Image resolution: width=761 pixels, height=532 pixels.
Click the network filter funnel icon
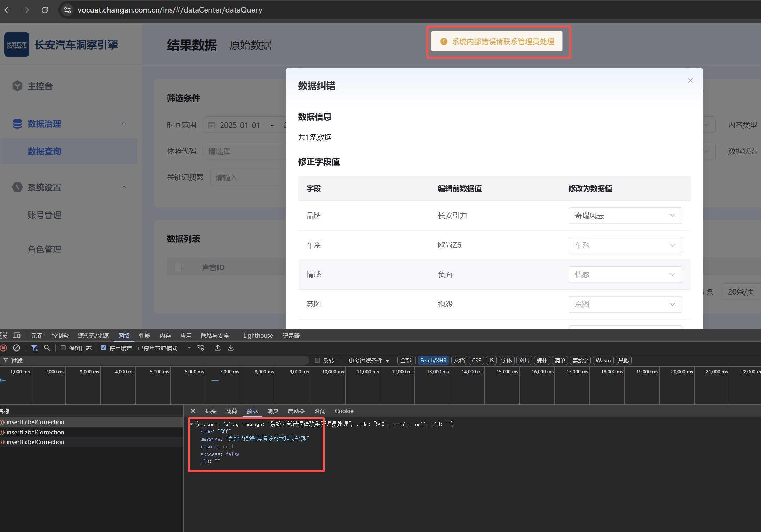coord(34,348)
